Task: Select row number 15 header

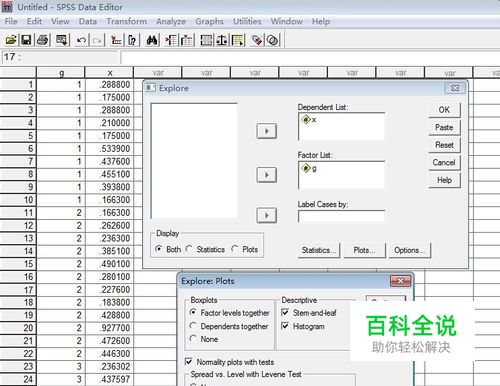Action: coord(18,264)
